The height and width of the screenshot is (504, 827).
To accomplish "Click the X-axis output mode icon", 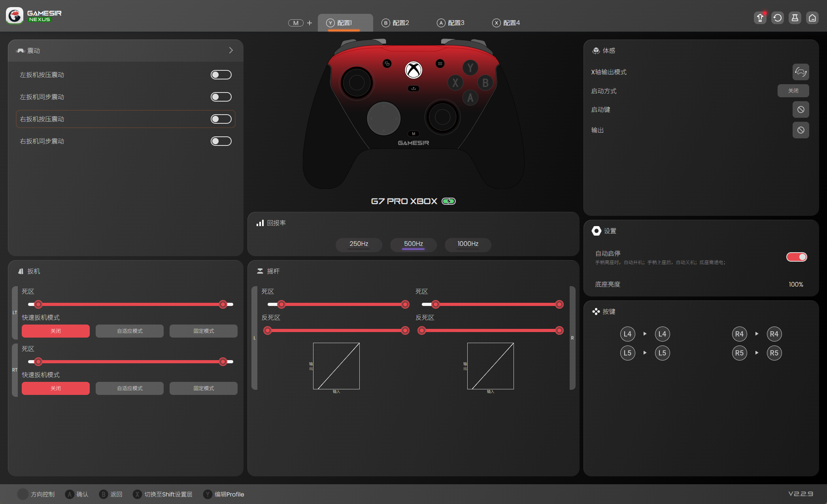I will (x=801, y=72).
